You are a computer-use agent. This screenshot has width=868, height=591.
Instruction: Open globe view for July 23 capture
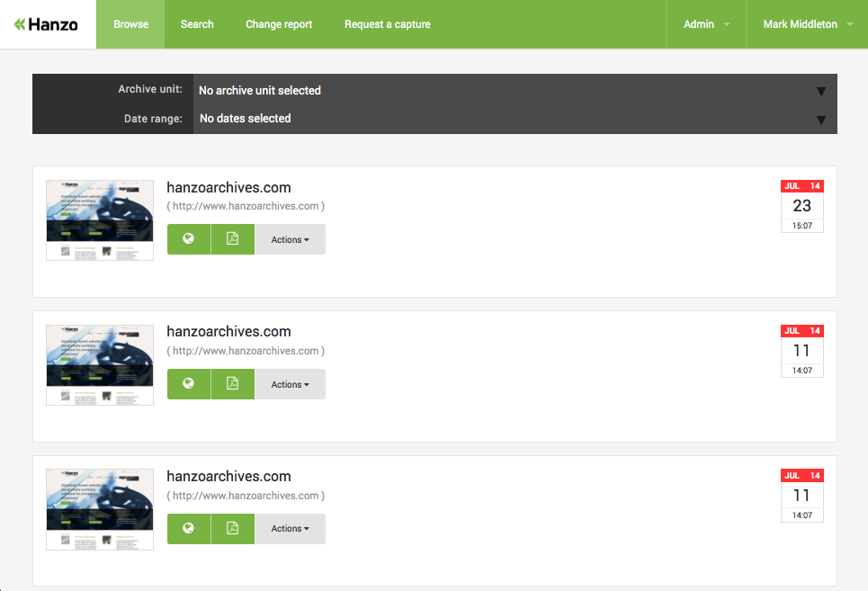[x=189, y=239]
